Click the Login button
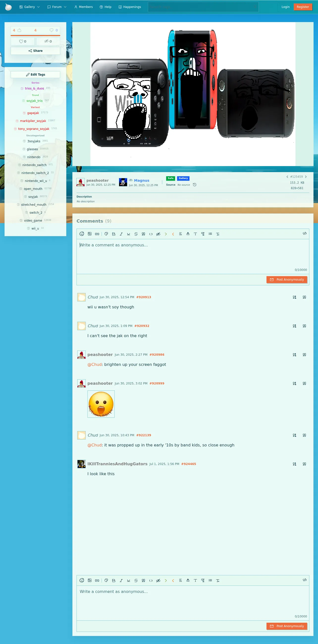 point(286,7)
